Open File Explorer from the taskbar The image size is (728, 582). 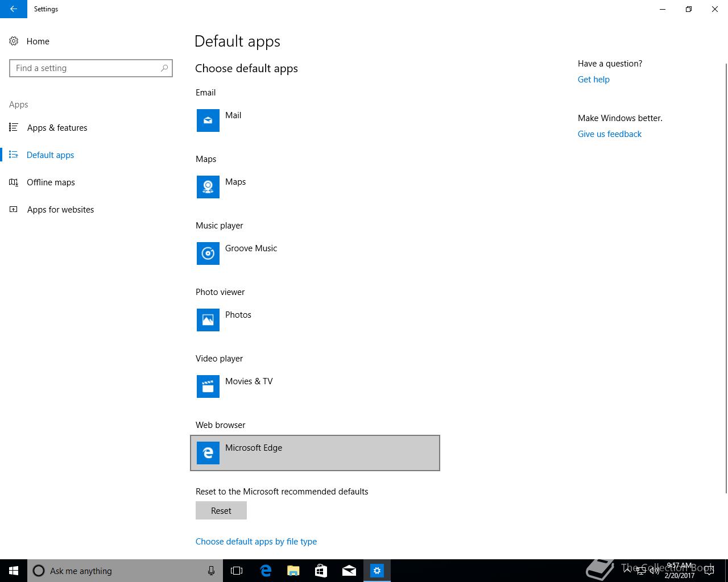pos(293,571)
